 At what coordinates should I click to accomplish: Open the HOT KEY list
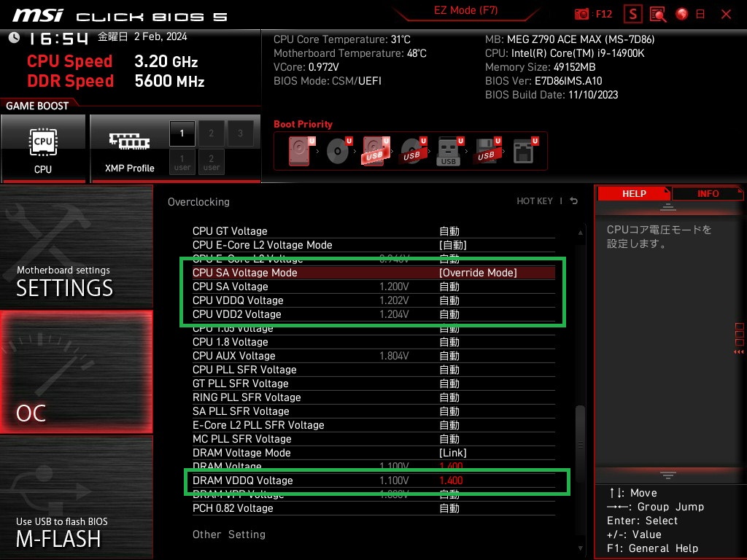535,201
